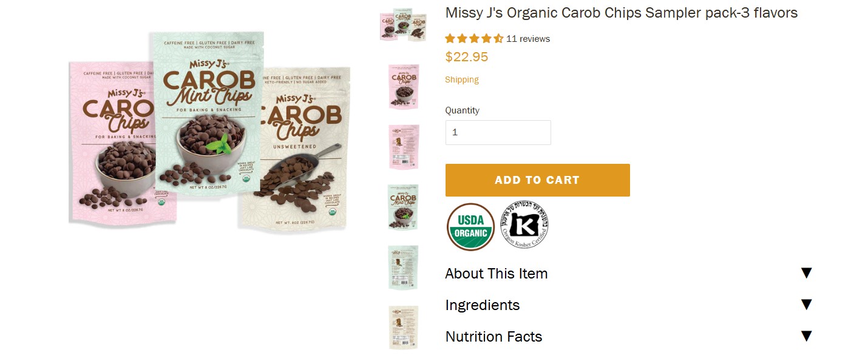This screenshot has height=361, width=868.
Task: Expand the Nutrition Facts arrow
Action: tap(806, 336)
